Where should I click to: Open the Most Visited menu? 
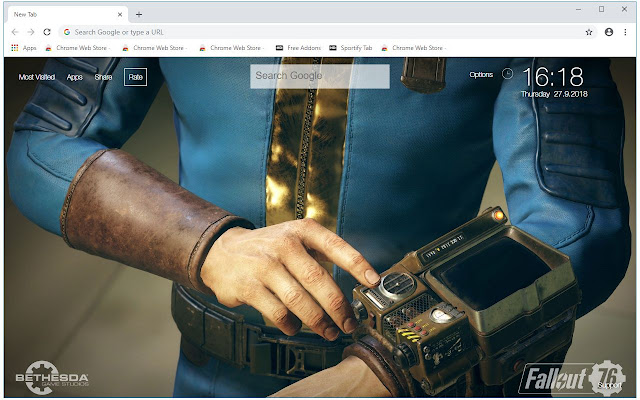pyautogui.click(x=37, y=77)
